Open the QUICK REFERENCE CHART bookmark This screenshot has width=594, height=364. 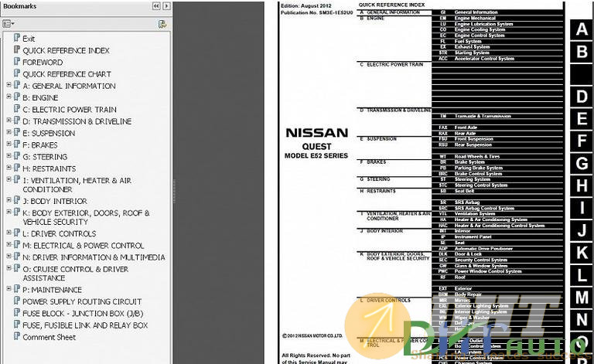coord(67,74)
